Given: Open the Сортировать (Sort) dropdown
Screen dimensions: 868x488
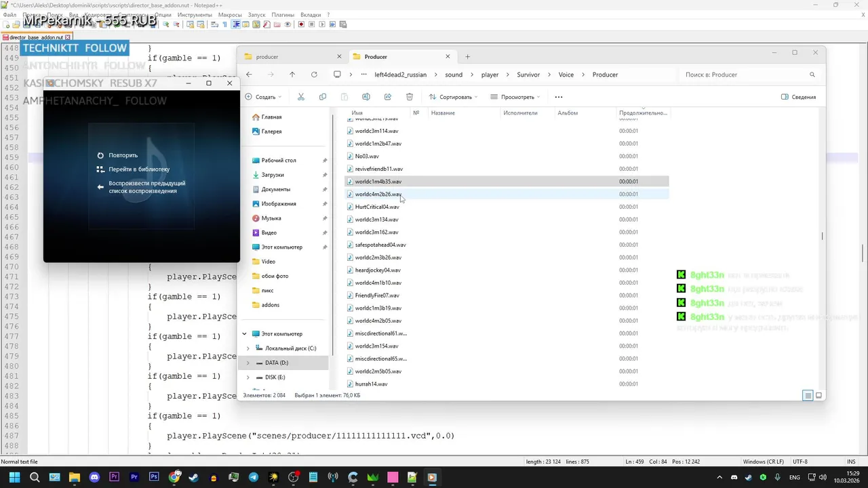Looking at the screenshot, I should [453, 97].
